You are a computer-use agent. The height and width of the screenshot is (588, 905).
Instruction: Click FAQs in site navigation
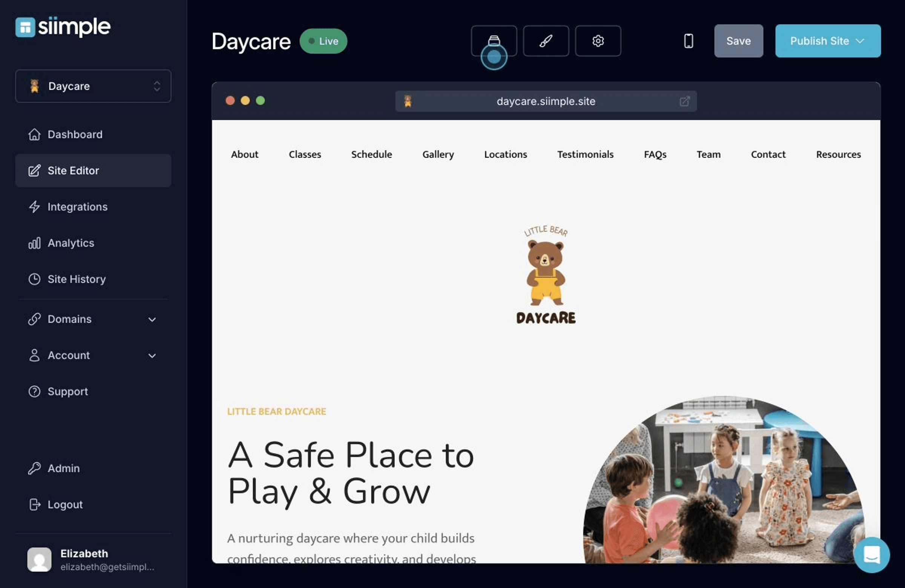click(x=655, y=154)
